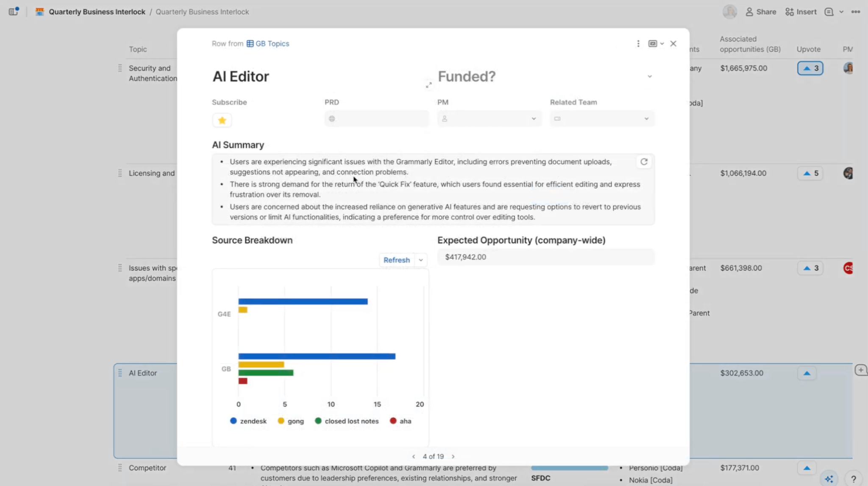Click the card layout icon in dialog header
868x486 pixels.
click(653, 43)
